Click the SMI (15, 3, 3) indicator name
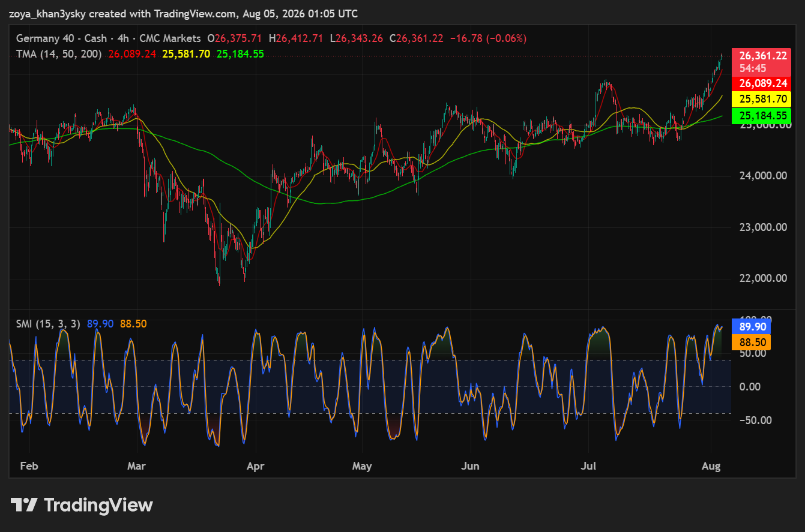 tap(49, 324)
